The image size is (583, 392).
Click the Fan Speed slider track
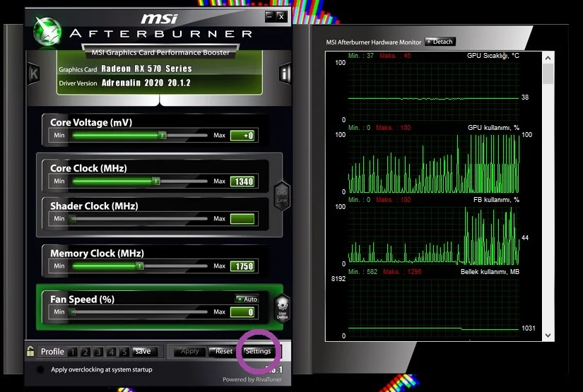pos(139,312)
